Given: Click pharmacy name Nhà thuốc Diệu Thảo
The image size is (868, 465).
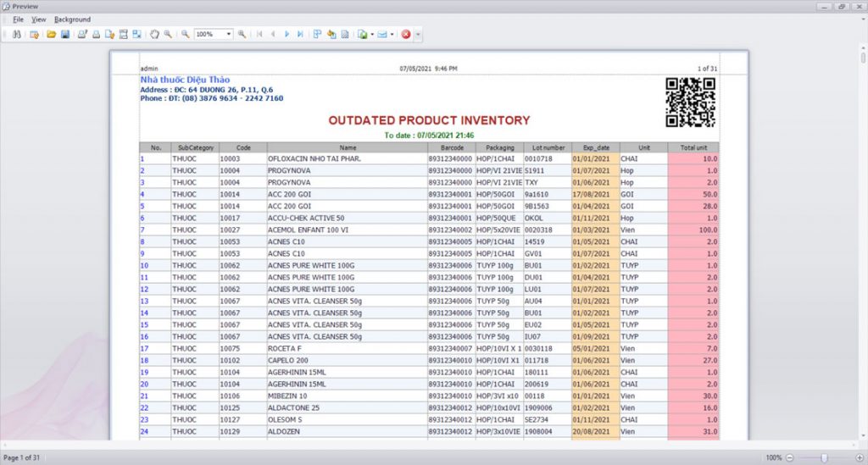Looking at the screenshot, I should [185, 80].
